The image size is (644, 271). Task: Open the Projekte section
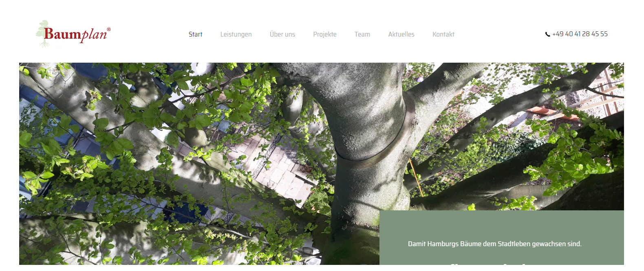point(325,35)
